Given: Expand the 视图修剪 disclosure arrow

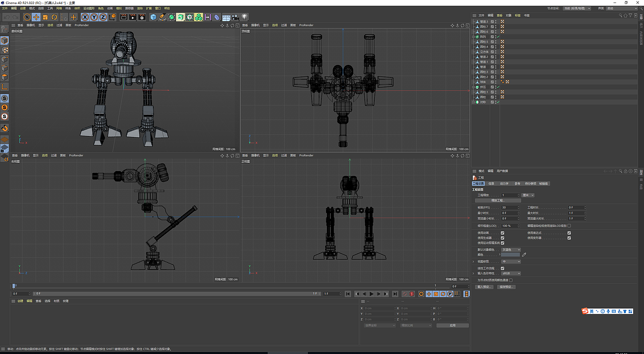Looking at the screenshot, I should click(x=473, y=261).
